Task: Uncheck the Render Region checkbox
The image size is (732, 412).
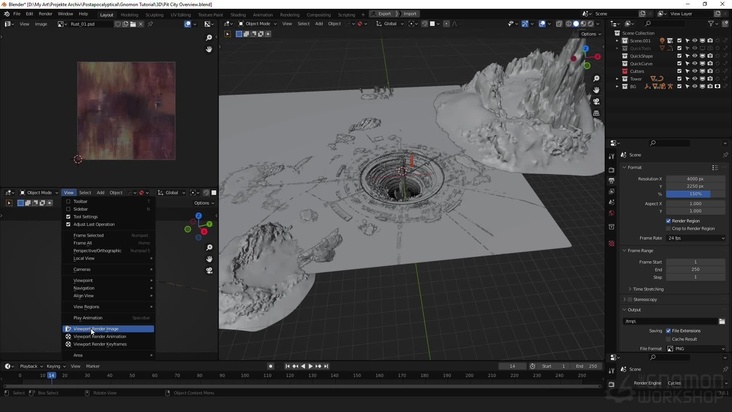Action: [x=669, y=221]
